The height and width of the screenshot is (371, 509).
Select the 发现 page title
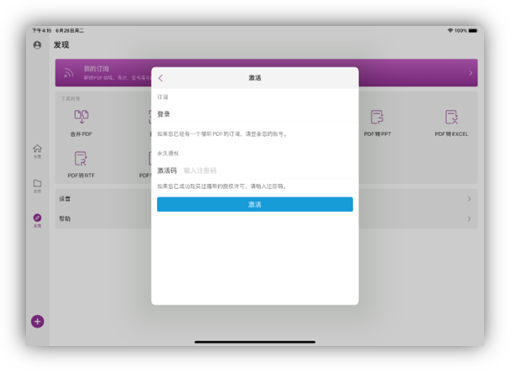tap(61, 45)
